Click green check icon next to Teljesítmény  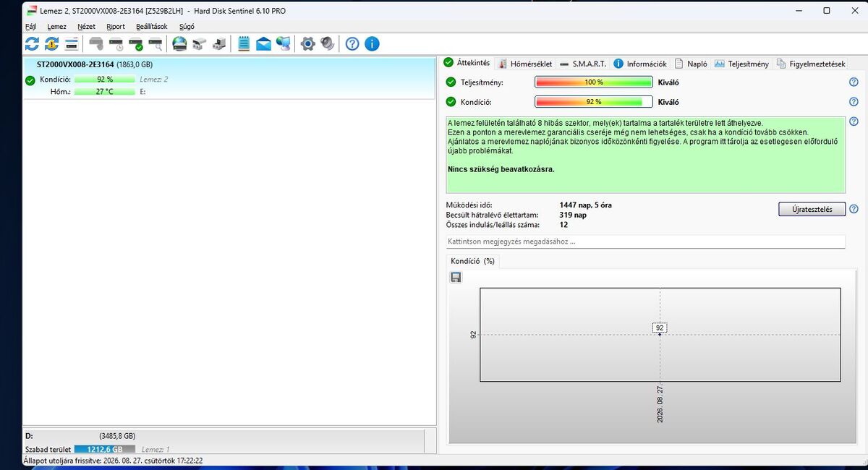[x=451, y=82]
